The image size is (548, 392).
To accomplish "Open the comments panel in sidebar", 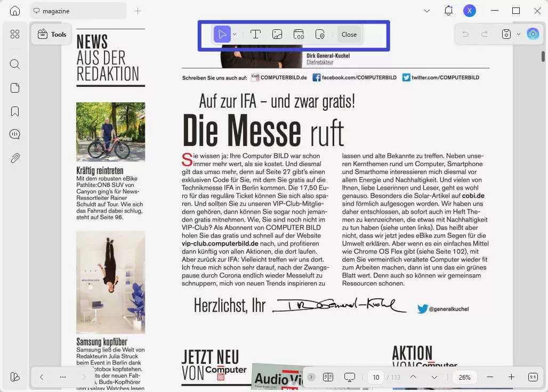I will coord(15,134).
